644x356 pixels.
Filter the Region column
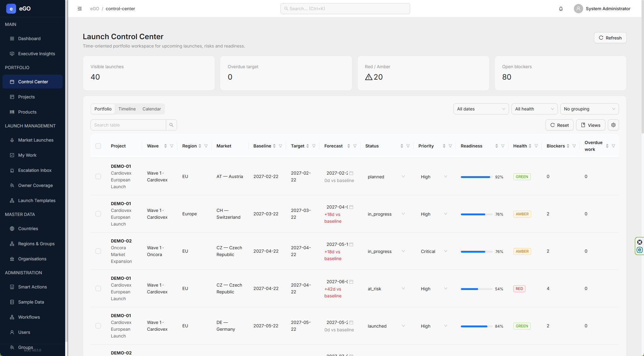pyautogui.click(x=206, y=146)
